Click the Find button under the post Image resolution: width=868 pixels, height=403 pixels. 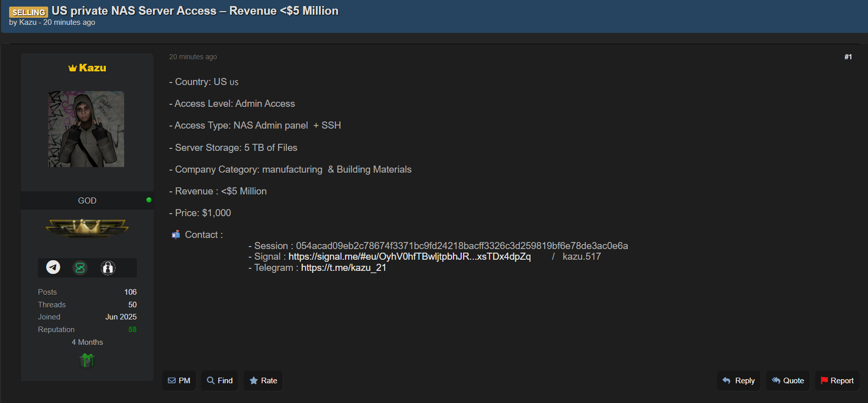tap(220, 381)
